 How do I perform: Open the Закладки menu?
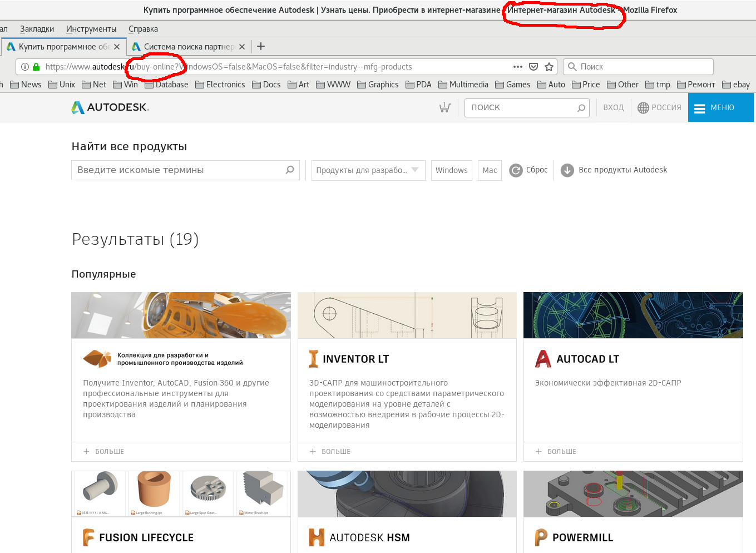pos(37,29)
